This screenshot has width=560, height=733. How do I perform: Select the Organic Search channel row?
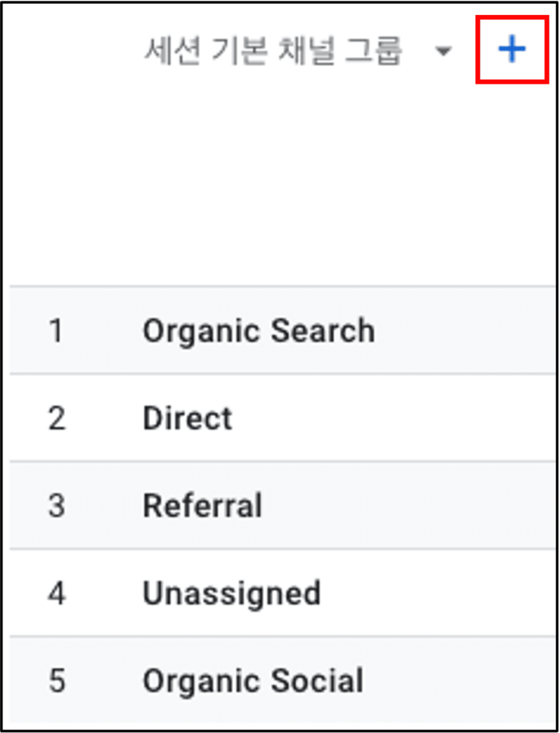[283, 329]
